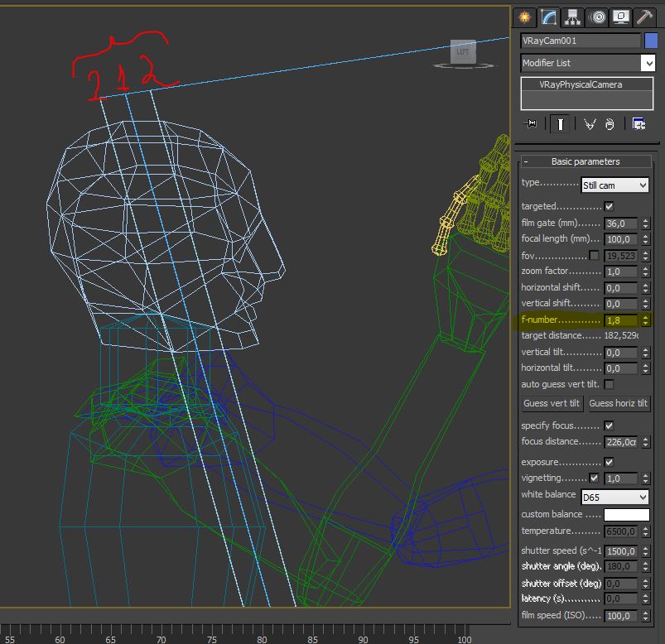Click Remove modifier from stack icon
This screenshot has width=665, height=644.
pyautogui.click(x=610, y=123)
